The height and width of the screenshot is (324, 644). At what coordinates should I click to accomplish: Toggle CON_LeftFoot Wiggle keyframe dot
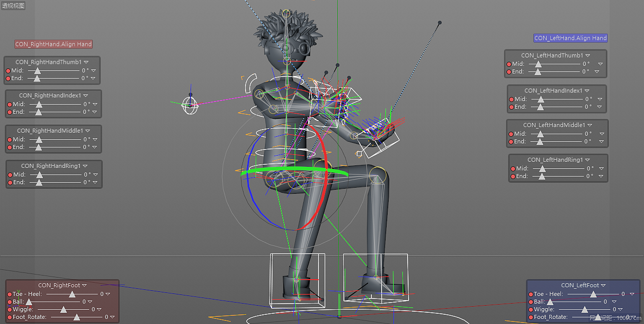click(x=531, y=309)
